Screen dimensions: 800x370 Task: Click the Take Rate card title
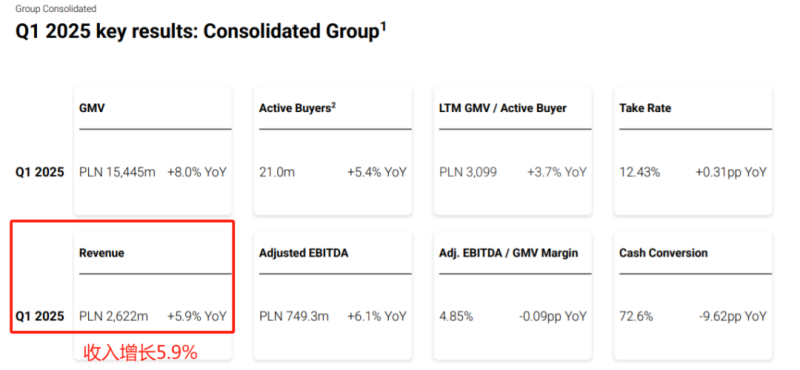click(645, 108)
